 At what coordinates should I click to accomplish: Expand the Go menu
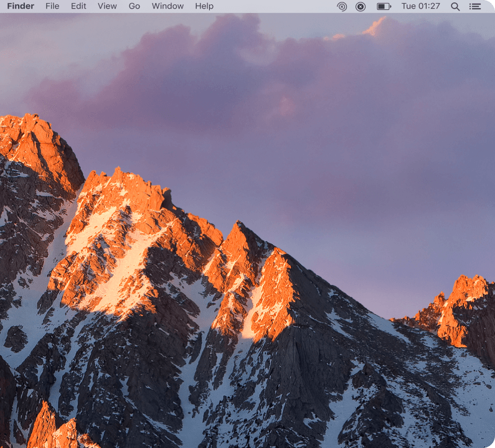(134, 6)
